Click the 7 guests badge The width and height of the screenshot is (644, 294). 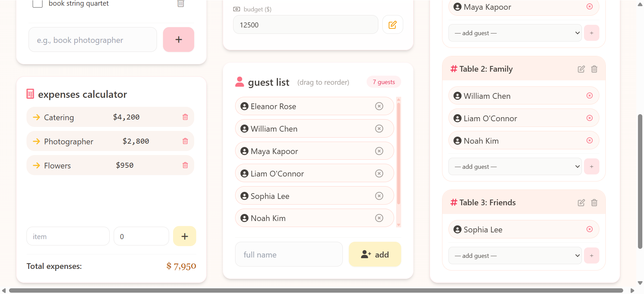point(383,82)
